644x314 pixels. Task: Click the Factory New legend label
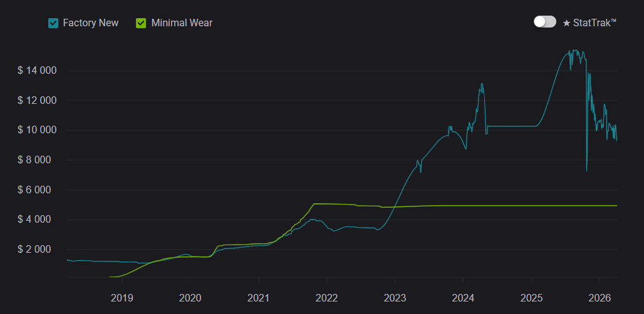pyautogui.click(x=91, y=23)
